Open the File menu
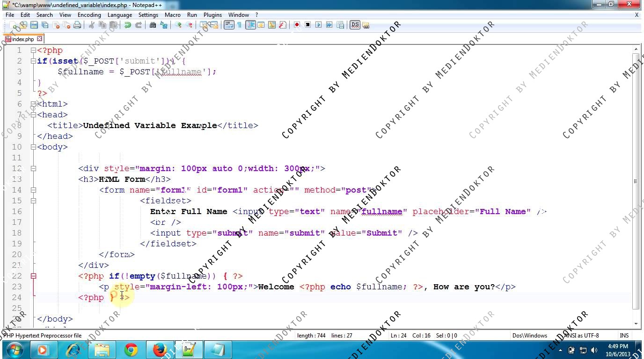This screenshot has height=359, width=644. coord(10,14)
